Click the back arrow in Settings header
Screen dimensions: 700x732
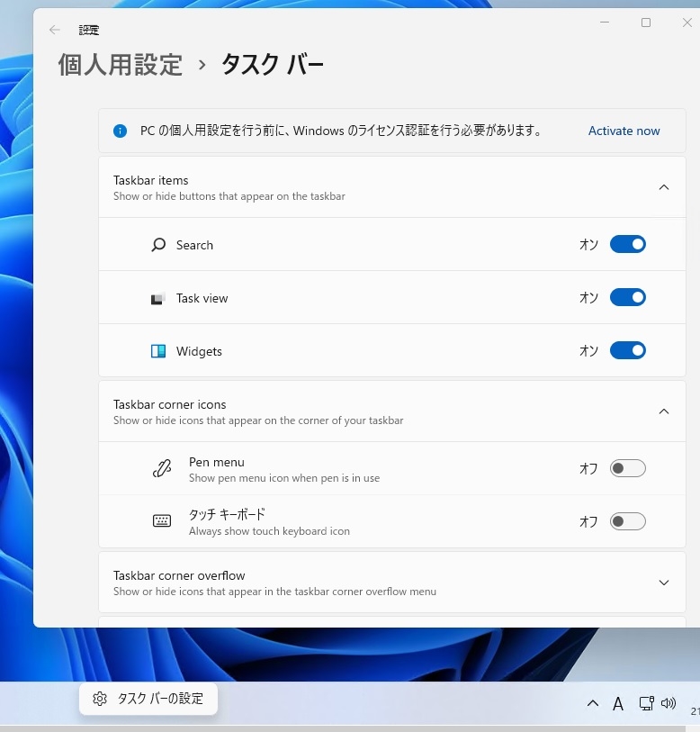pos(55,31)
